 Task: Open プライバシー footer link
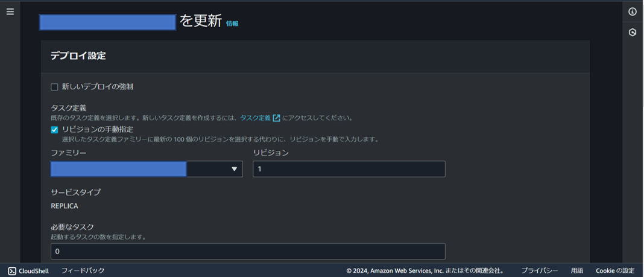(540, 271)
